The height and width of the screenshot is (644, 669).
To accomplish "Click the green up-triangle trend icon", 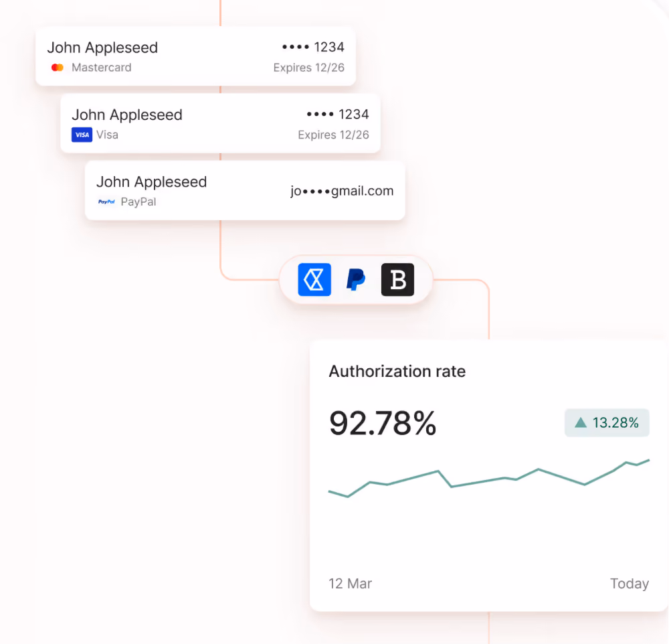I will click(581, 423).
